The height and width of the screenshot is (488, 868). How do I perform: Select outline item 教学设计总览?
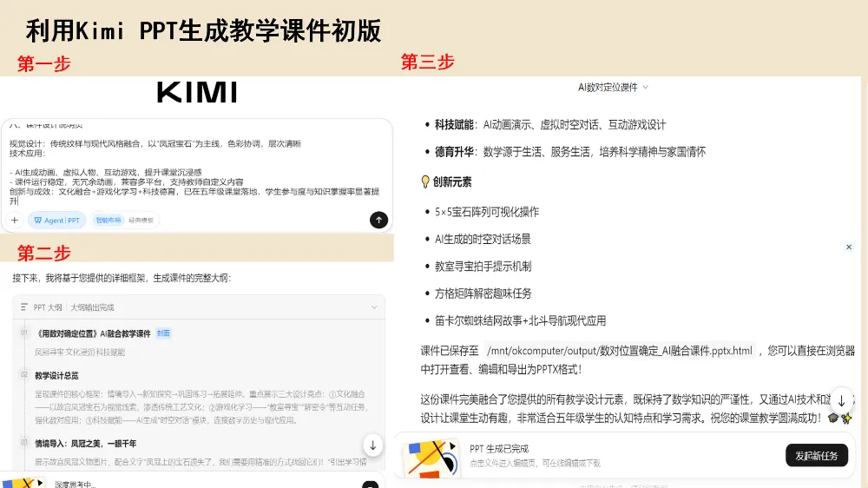56,376
